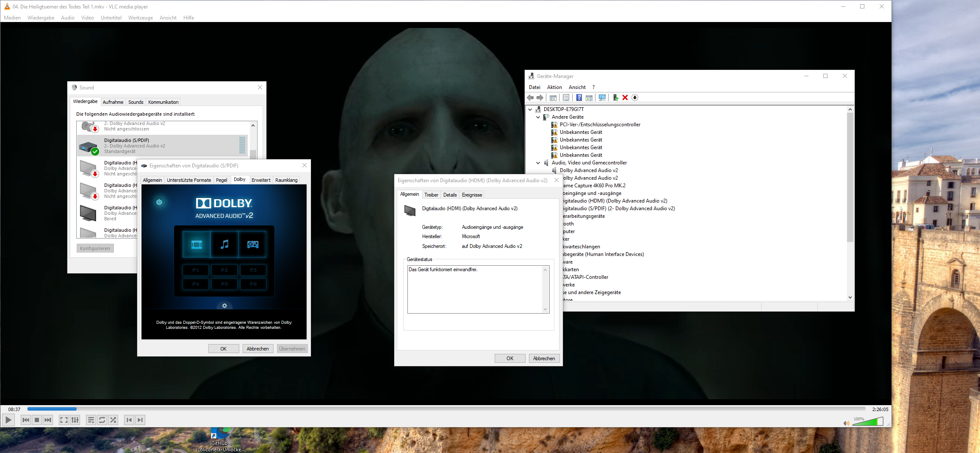Image resolution: width=980 pixels, height=453 pixels.
Task: Go to next chapter in VLC
Action: [140, 420]
